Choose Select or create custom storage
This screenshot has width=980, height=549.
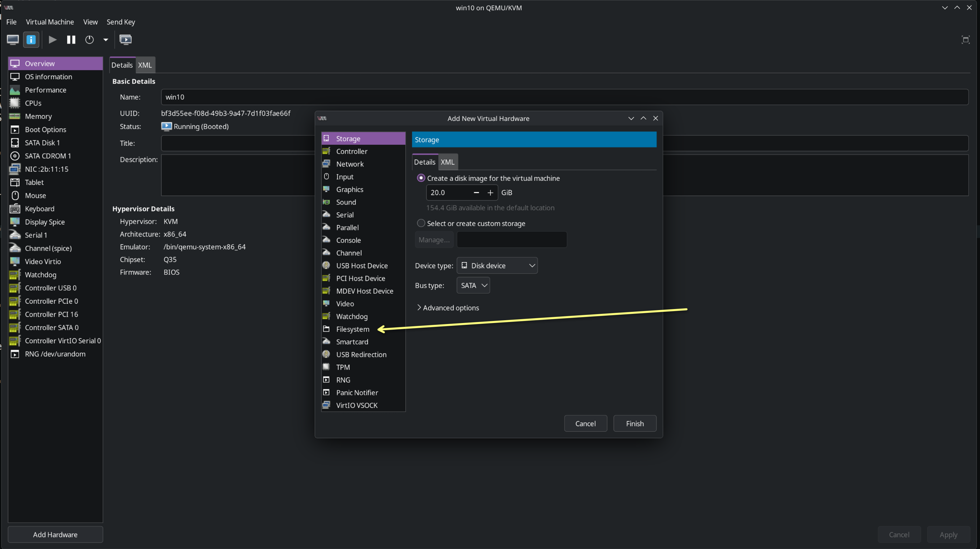click(x=421, y=223)
